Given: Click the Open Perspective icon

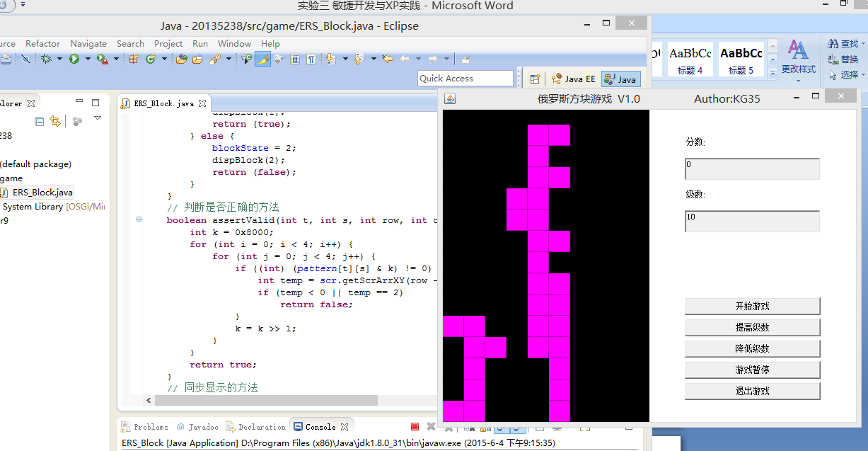Looking at the screenshot, I should pyautogui.click(x=536, y=79).
